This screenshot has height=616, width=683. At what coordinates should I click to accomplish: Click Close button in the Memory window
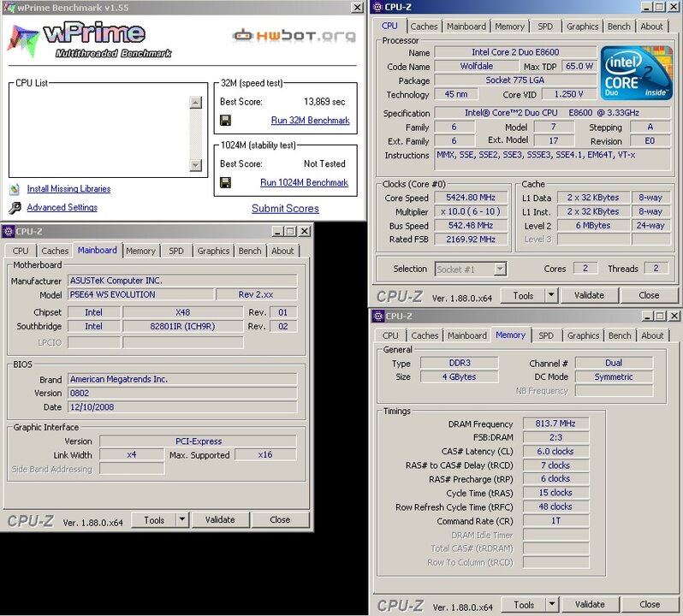point(650,604)
